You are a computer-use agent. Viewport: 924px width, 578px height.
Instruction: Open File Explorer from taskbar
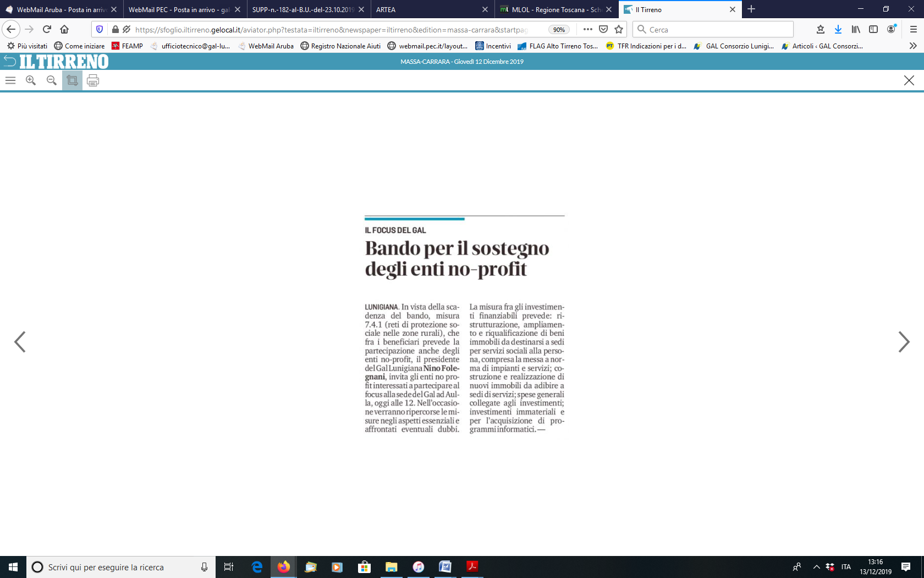click(x=391, y=567)
